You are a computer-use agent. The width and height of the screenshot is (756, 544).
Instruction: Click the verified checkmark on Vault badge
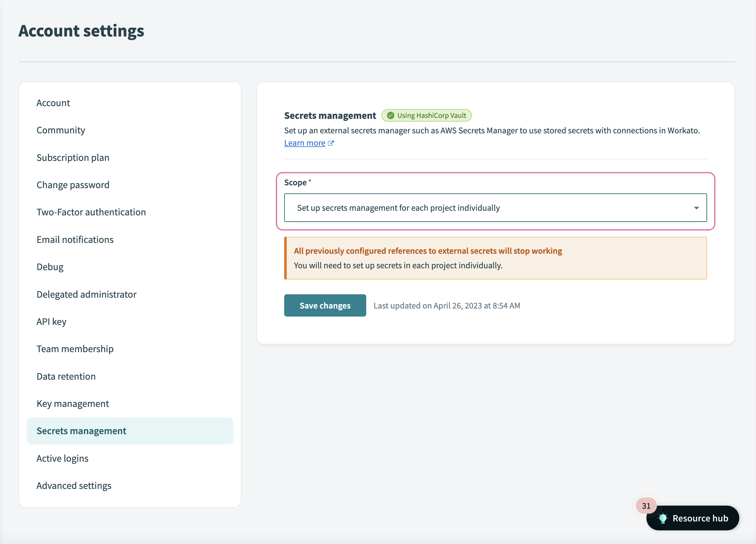point(390,115)
